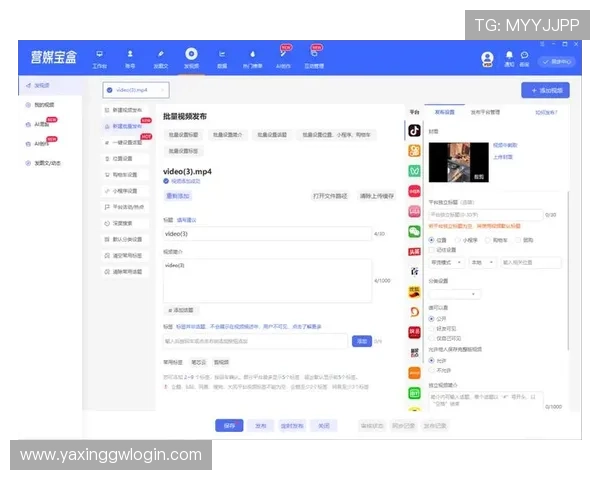The width and height of the screenshot is (600, 480).
Task: Select the black calligraphy-style platform icon
Action: tap(414, 271)
